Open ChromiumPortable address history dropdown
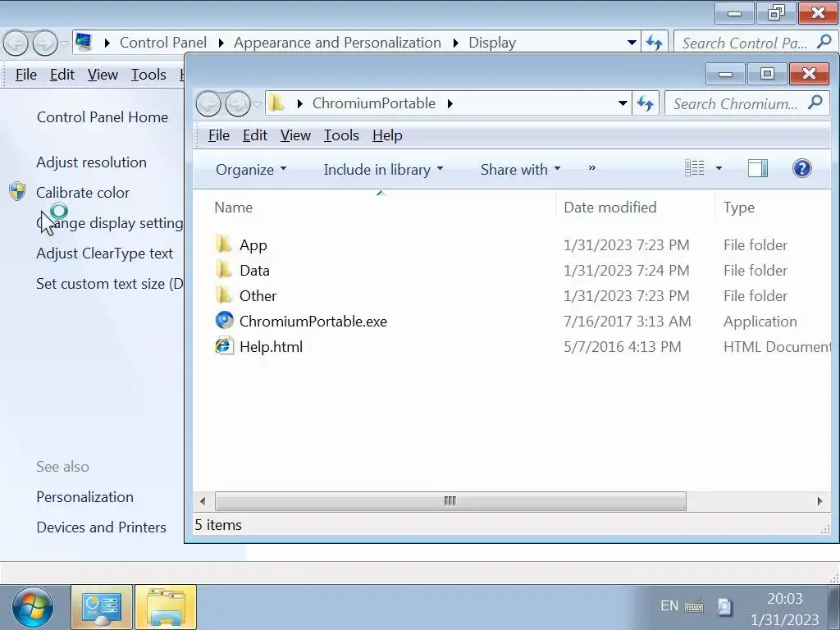840x630 pixels. [623, 103]
